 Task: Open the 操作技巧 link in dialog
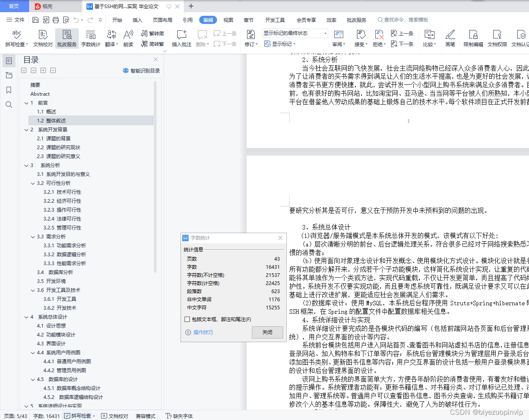[199, 332]
